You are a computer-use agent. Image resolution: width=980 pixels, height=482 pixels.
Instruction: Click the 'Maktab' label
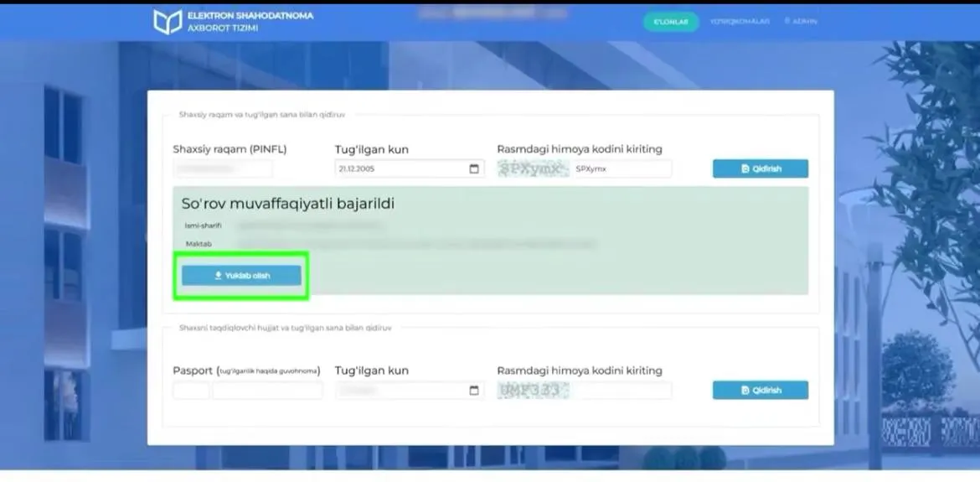[x=199, y=245]
